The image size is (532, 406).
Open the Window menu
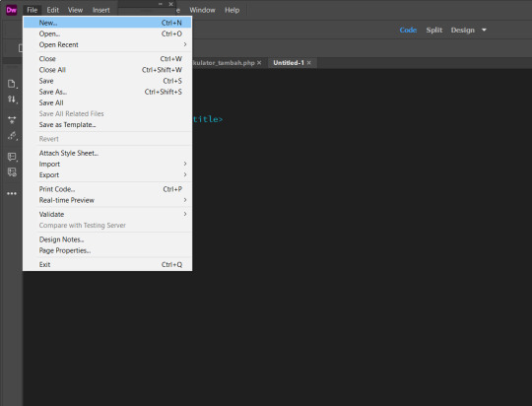[x=202, y=10]
